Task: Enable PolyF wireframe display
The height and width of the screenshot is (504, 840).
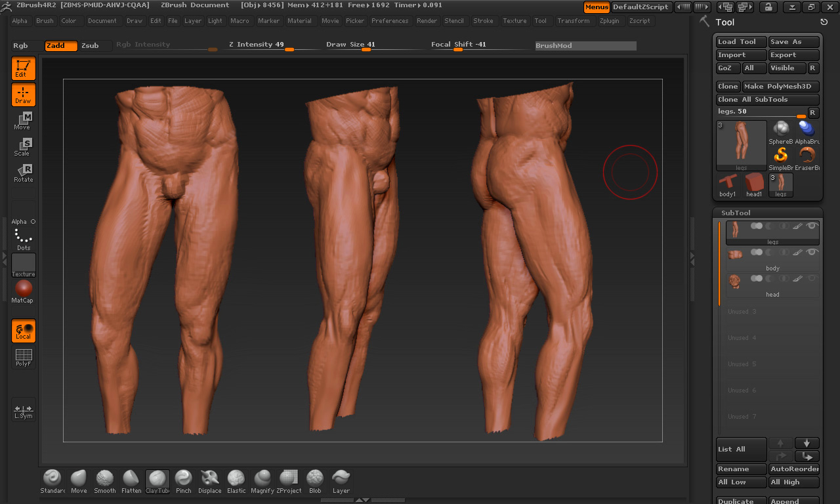Action: point(23,358)
